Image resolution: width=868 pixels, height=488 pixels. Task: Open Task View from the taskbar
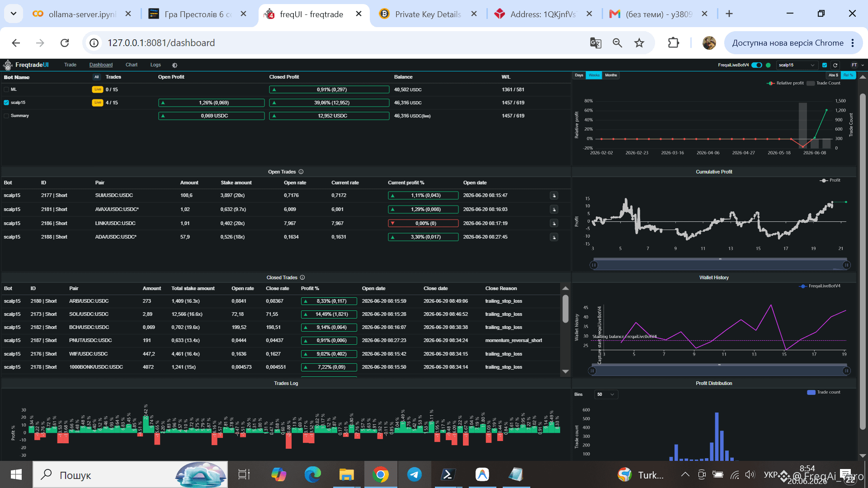click(244, 474)
